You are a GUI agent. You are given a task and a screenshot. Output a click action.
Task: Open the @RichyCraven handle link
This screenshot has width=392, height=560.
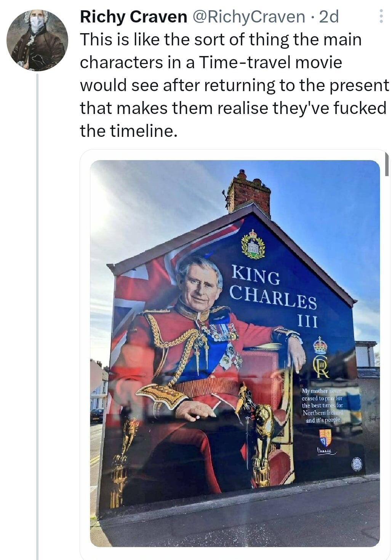tap(250, 17)
